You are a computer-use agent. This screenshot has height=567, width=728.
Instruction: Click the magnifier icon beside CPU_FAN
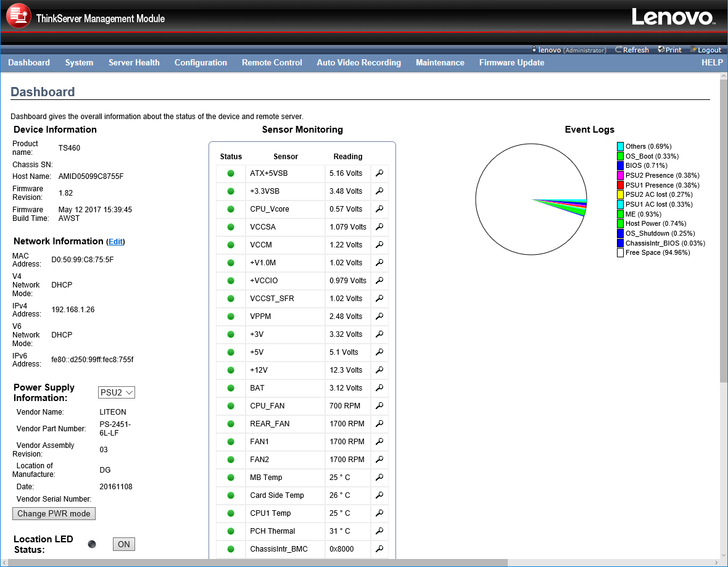(379, 406)
